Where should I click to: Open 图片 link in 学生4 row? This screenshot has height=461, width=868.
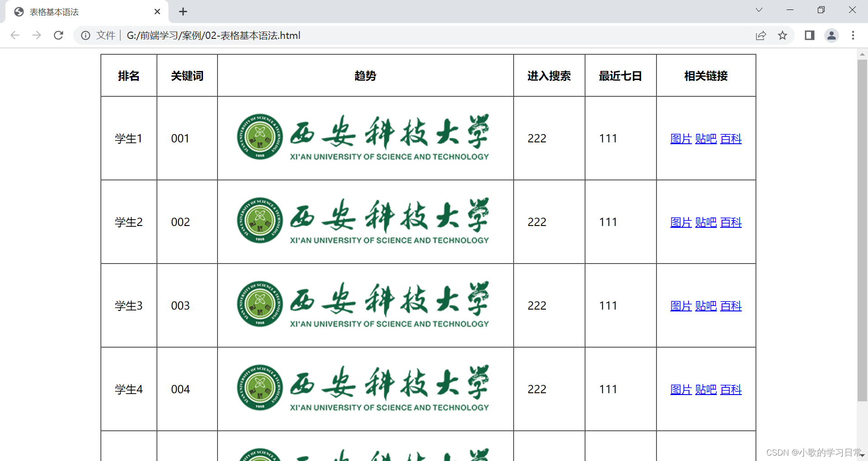point(681,390)
